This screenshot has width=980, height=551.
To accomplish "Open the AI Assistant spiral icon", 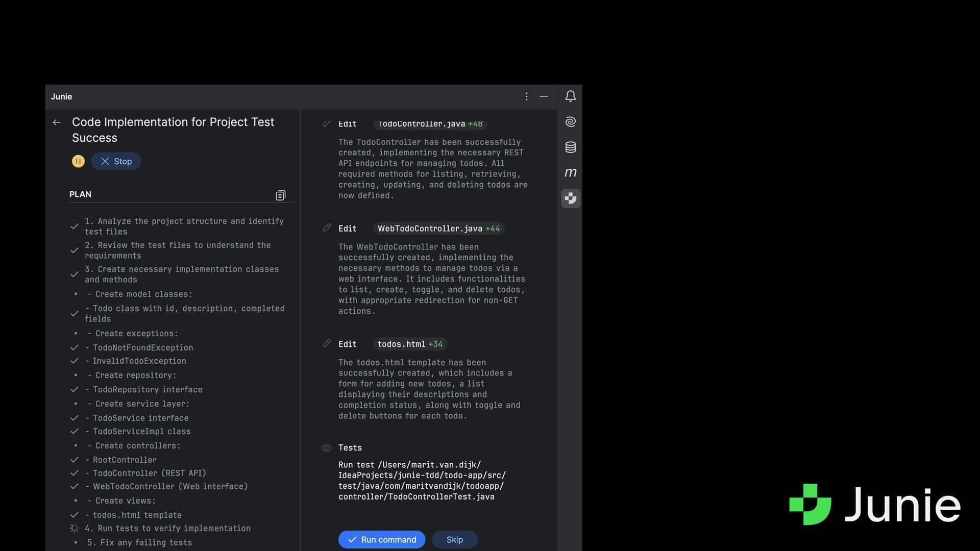I will (570, 122).
